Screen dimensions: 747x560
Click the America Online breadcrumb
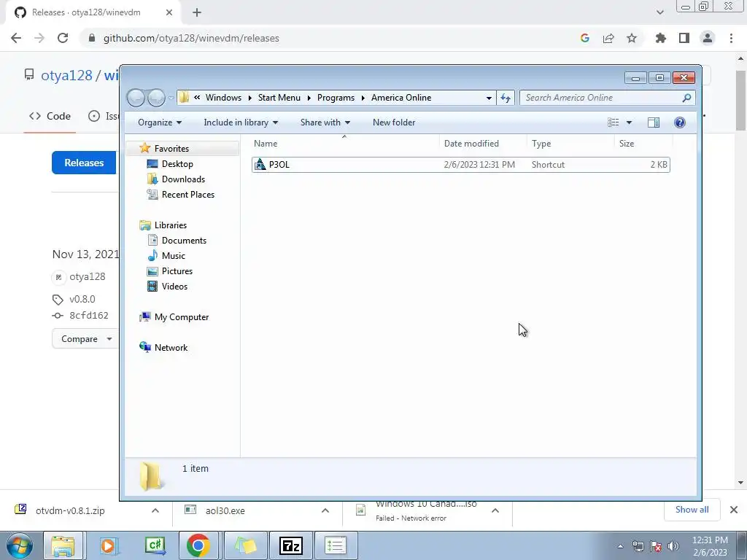point(401,98)
